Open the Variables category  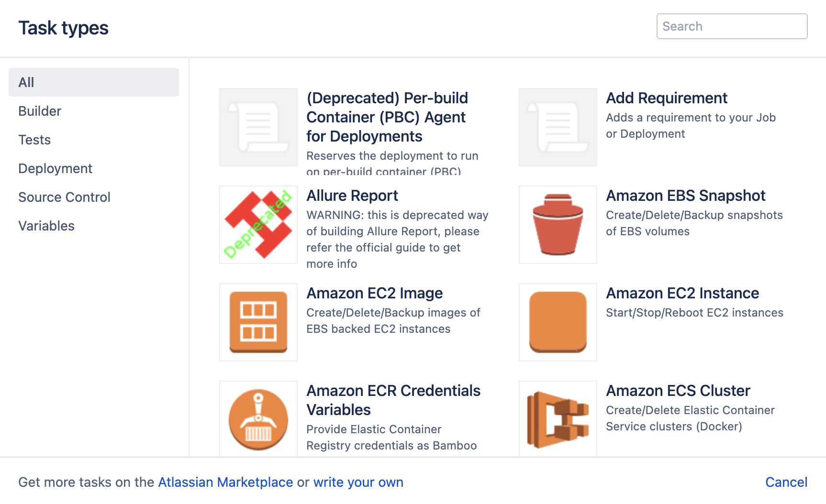(x=46, y=226)
